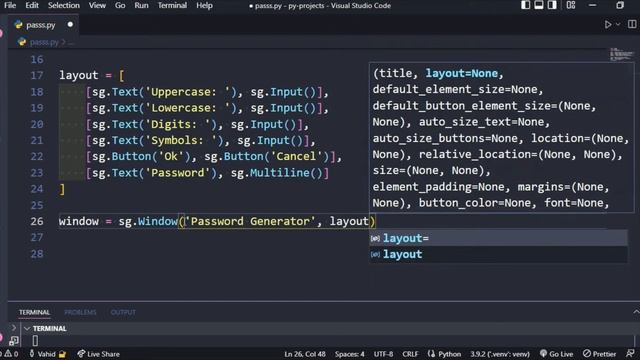This screenshot has width=640, height=360.
Task: Click the Vahid account status item
Action: (x=47, y=354)
